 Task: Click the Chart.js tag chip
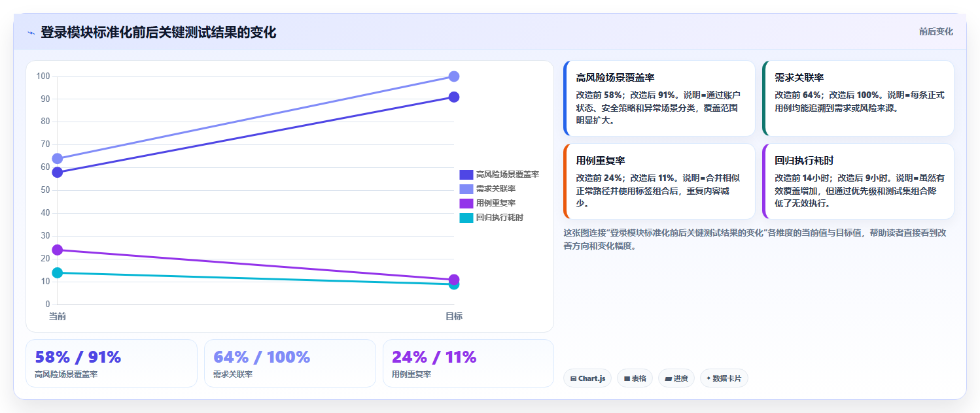(x=587, y=378)
